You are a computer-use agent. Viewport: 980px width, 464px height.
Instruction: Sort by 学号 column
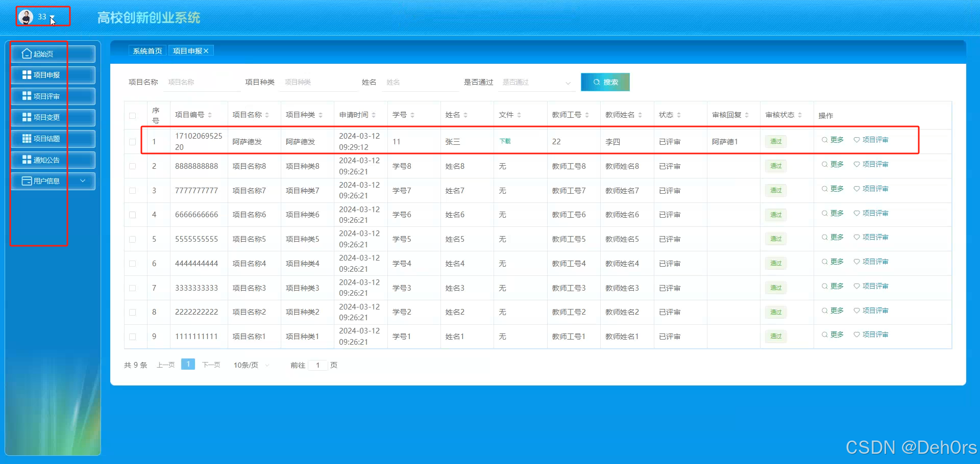412,115
